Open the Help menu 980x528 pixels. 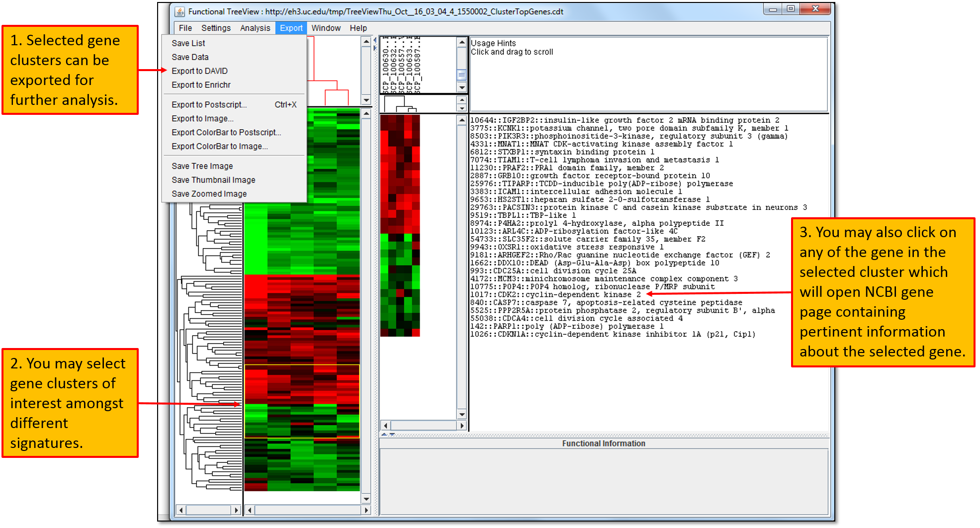358,28
